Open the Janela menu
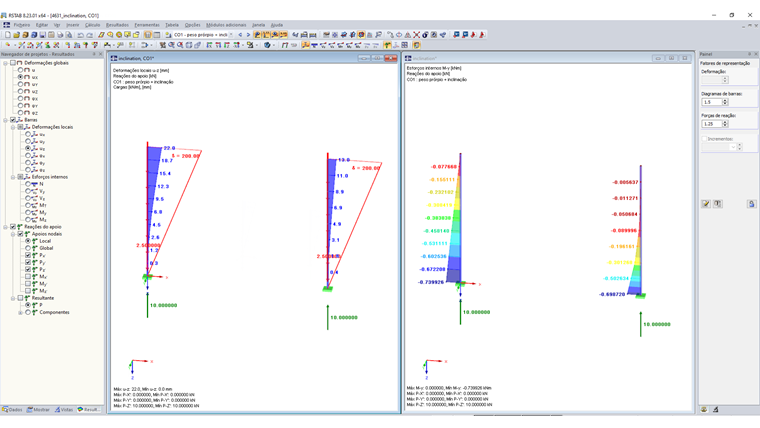The image size is (760, 428). tap(258, 25)
